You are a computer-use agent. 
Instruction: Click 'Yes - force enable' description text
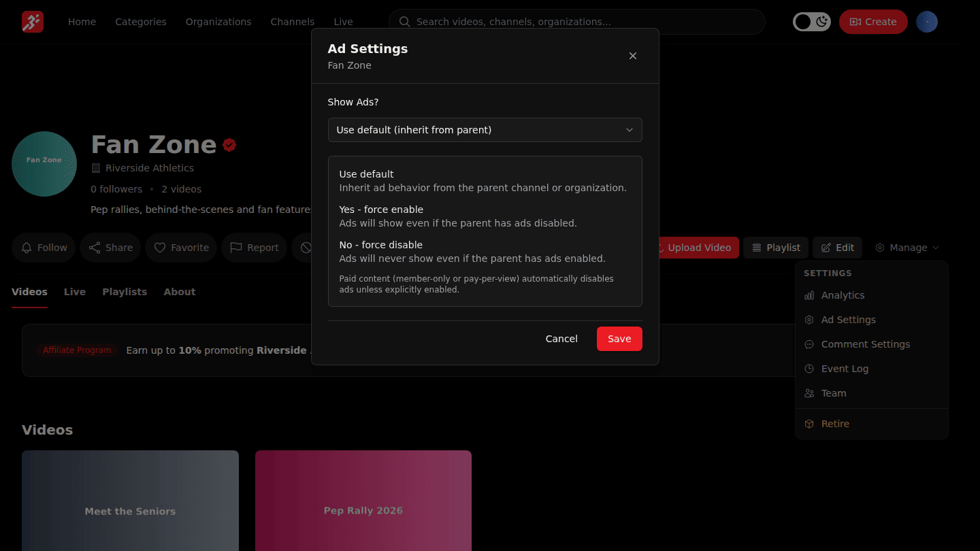pyautogui.click(x=458, y=223)
